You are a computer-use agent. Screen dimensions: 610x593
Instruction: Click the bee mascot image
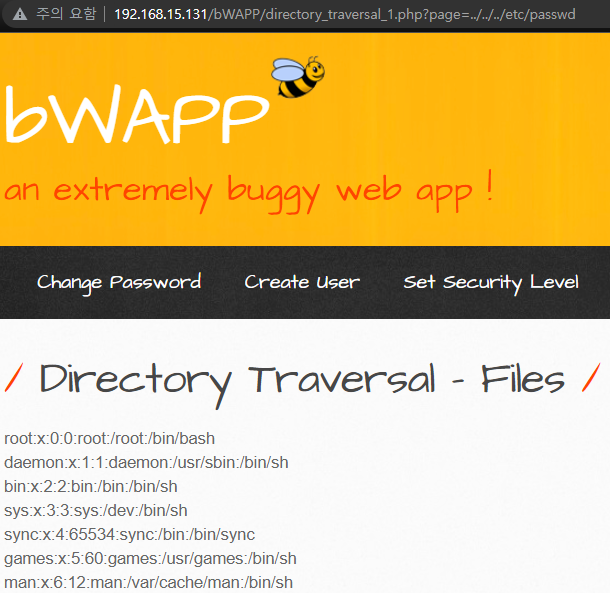pyautogui.click(x=298, y=77)
